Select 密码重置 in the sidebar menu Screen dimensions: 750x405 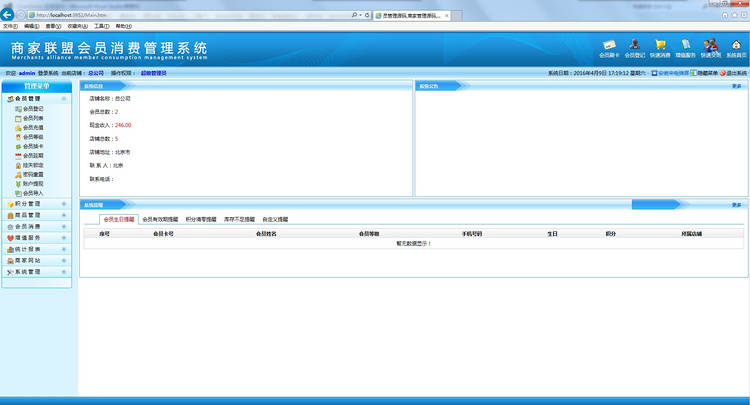tap(33, 174)
